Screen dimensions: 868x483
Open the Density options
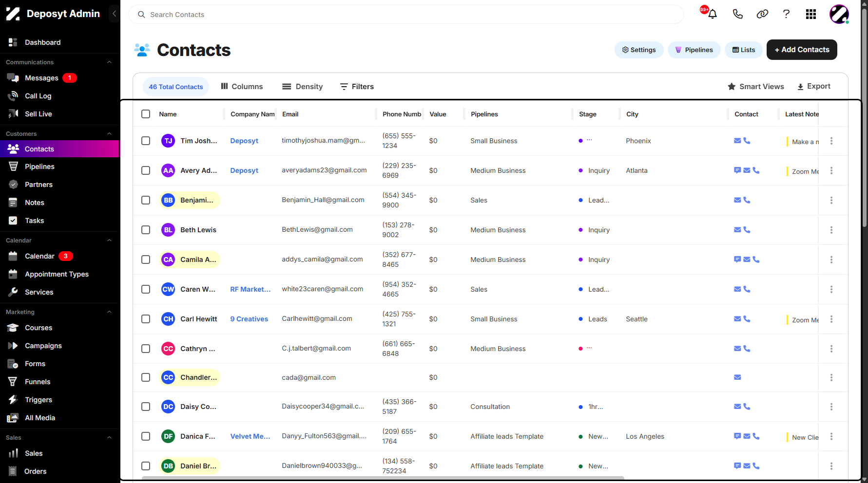(x=302, y=87)
